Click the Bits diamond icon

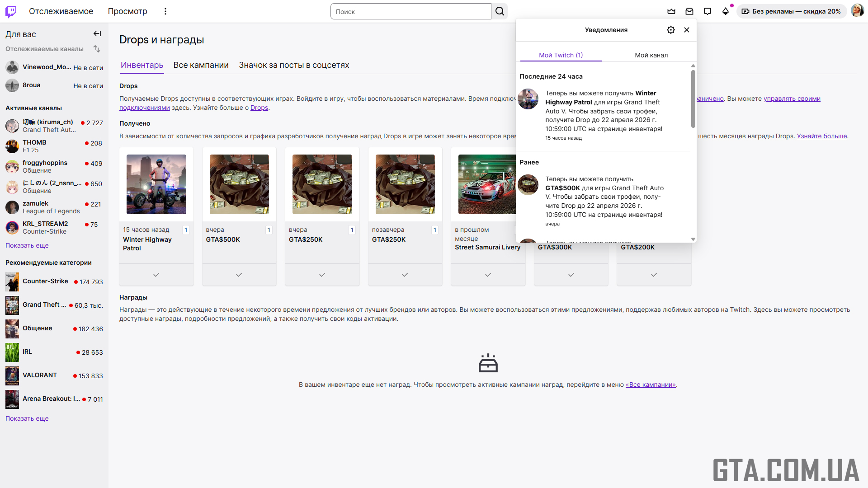(x=726, y=11)
